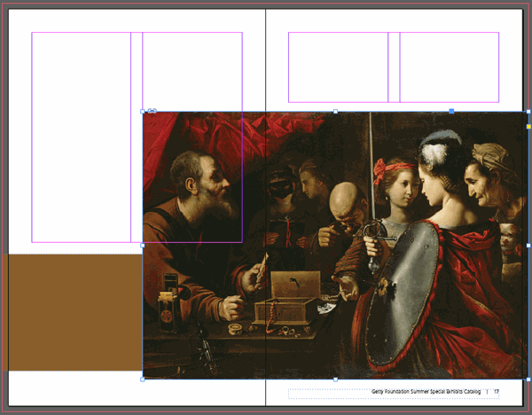
Task: Select the top-center handle of the image frame
Action: [x=335, y=112]
